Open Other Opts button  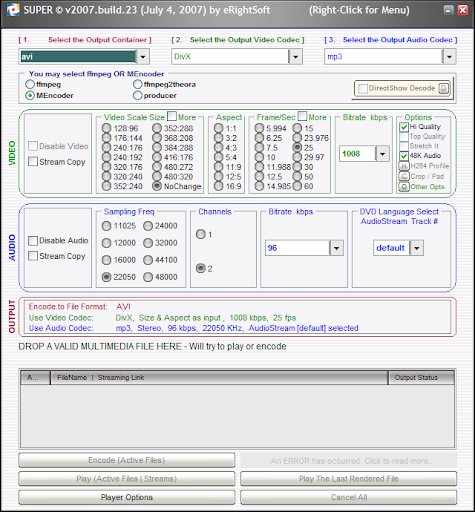click(x=404, y=187)
